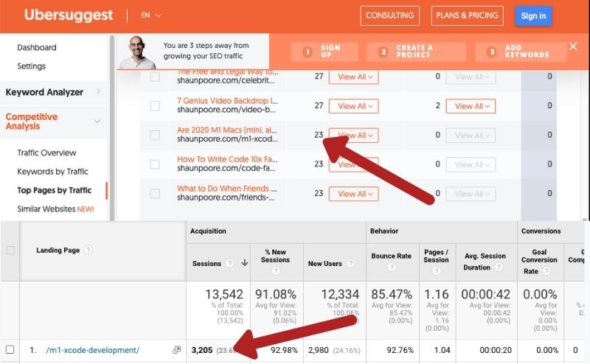
Task: Sort by Sessions descending arrow
Action: coord(245,263)
